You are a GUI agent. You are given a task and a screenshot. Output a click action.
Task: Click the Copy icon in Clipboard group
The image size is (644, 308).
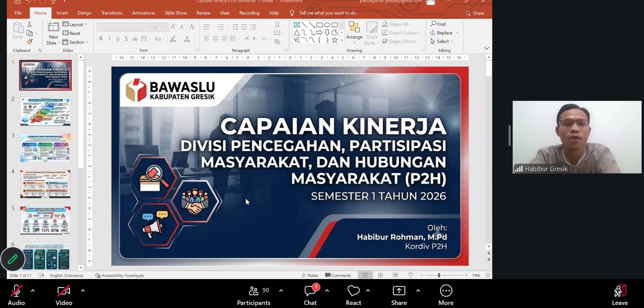29,33
